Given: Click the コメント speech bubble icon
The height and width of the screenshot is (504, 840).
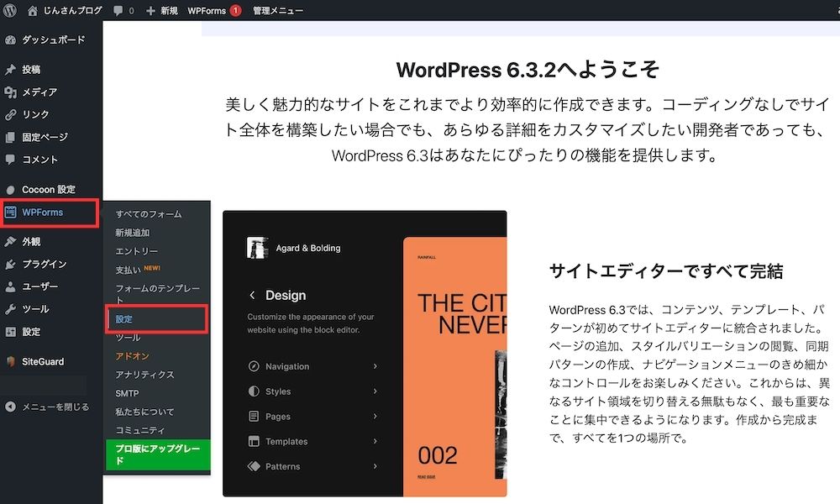Looking at the screenshot, I should pyautogui.click(x=10, y=159).
